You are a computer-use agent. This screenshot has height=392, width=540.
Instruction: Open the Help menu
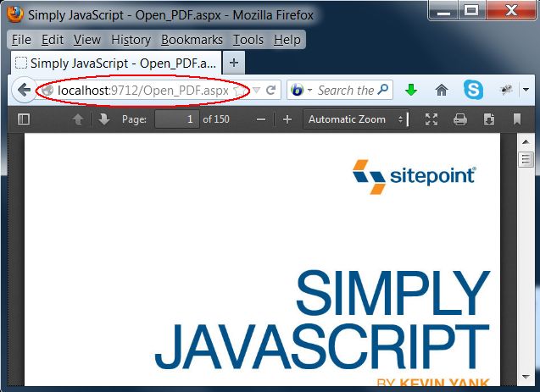(x=287, y=40)
